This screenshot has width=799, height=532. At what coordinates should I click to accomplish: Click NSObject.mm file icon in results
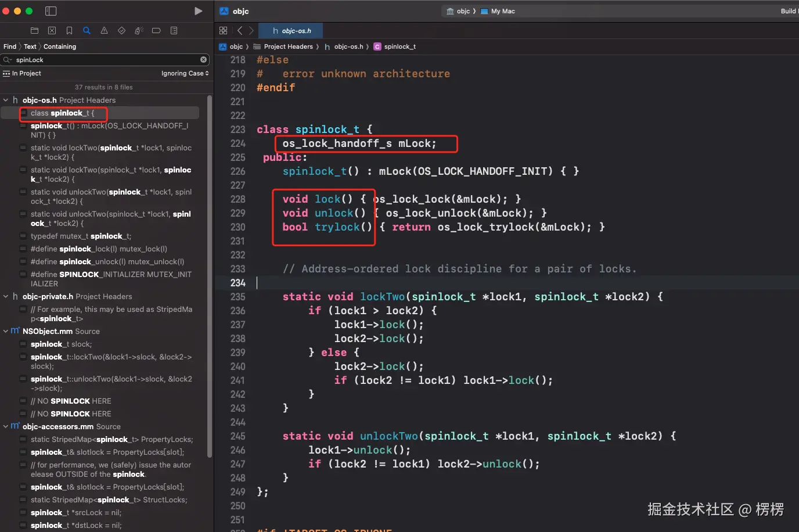coord(15,331)
